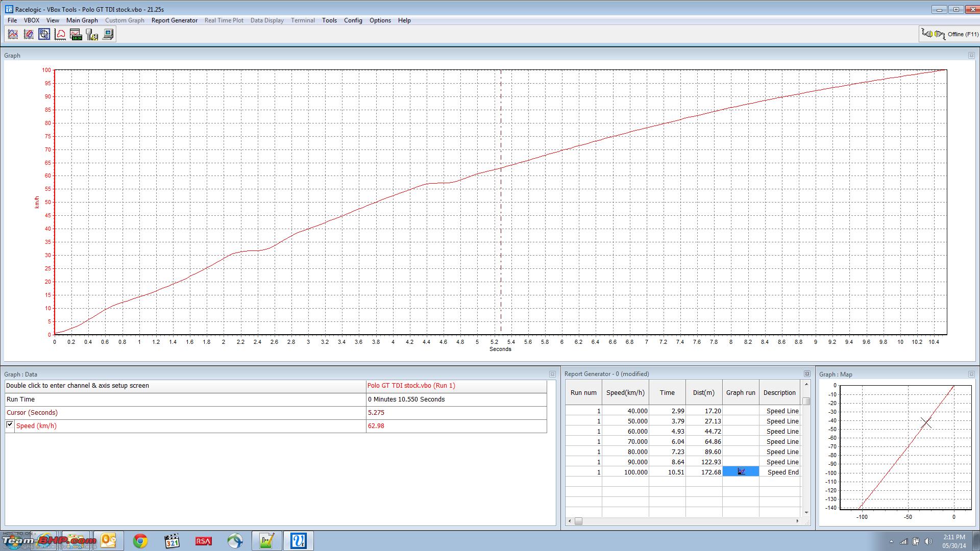The image size is (980, 551).
Task: Select the 4.93 time cell
Action: (x=667, y=431)
